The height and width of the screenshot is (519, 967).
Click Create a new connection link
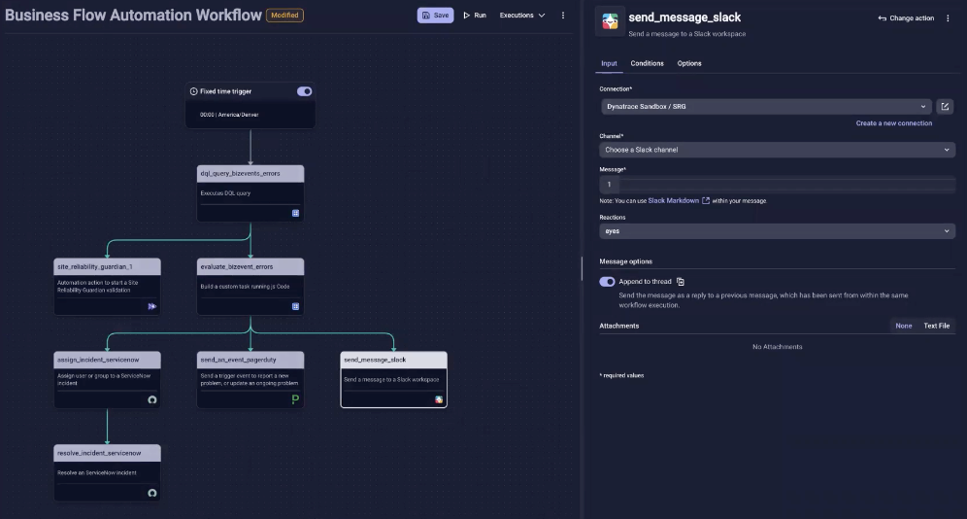pyautogui.click(x=894, y=123)
